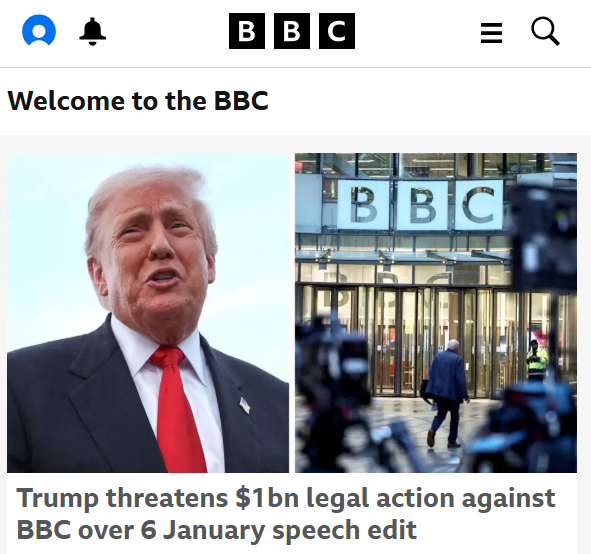Click the guard in the yellow hi-vis jacket
Image resolution: width=591 pixels, height=554 pixels.
click(537, 361)
